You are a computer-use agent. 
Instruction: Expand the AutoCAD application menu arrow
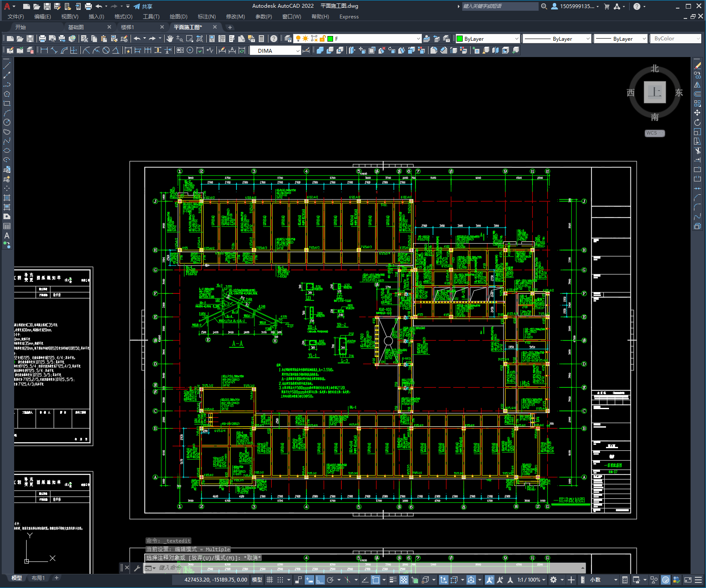pos(14,6)
